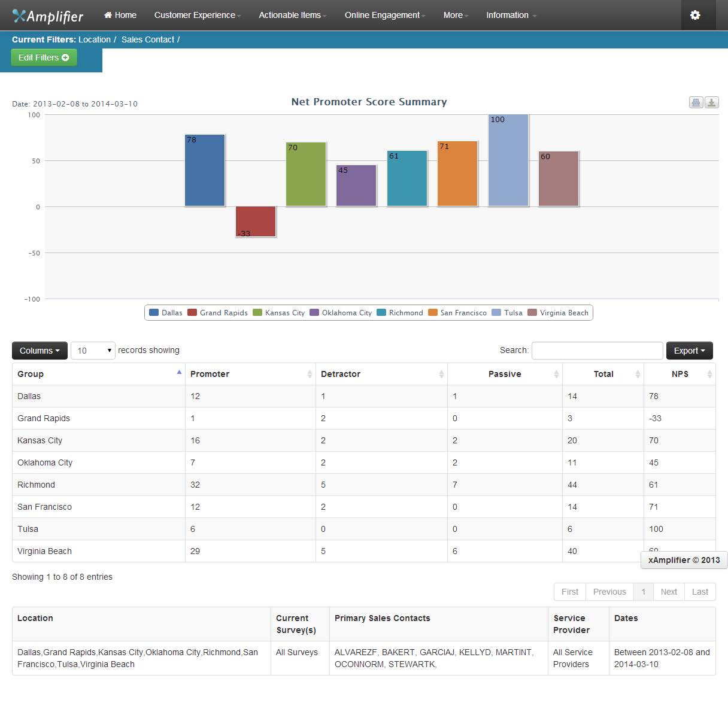Click the All Surveys cell
The height and width of the screenshot is (703, 728).
pyautogui.click(x=300, y=658)
